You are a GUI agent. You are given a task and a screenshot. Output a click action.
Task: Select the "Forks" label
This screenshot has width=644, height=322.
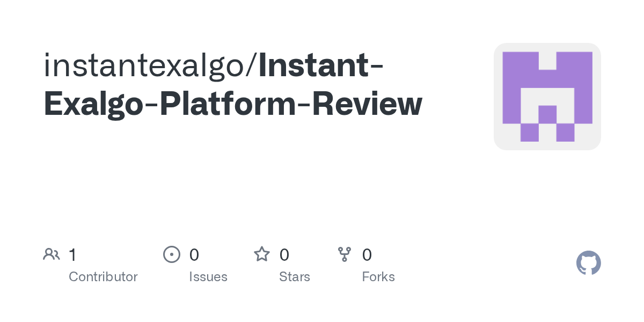(378, 277)
